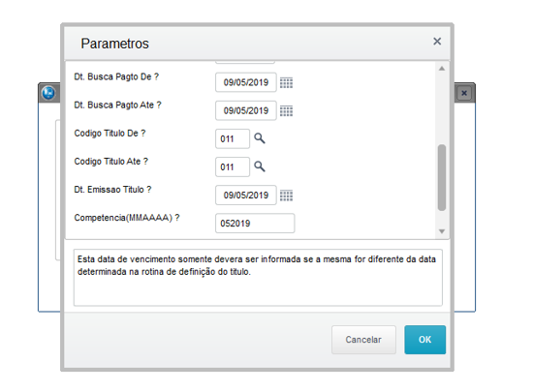
Task: Search lookup for Codigo Titulo Ate
Action: tap(260, 166)
